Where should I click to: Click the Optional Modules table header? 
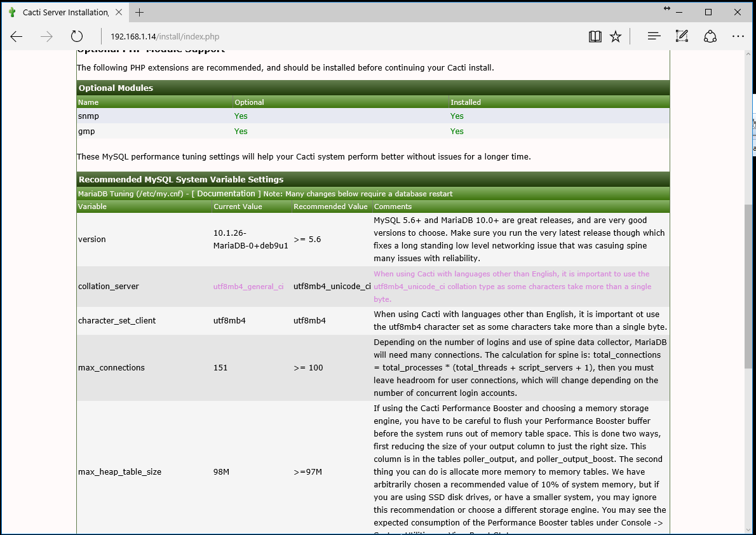(373, 88)
